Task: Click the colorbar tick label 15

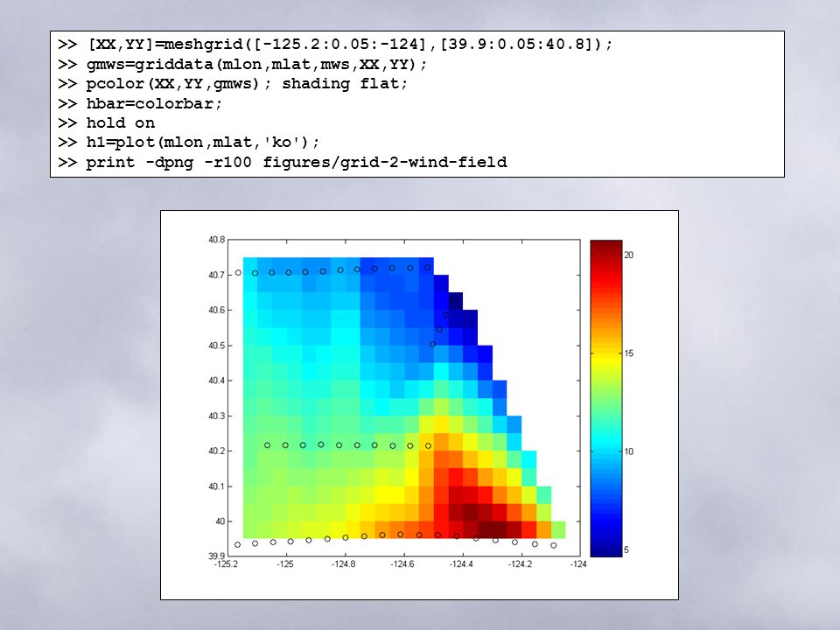Action: pyautogui.click(x=629, y=353)
